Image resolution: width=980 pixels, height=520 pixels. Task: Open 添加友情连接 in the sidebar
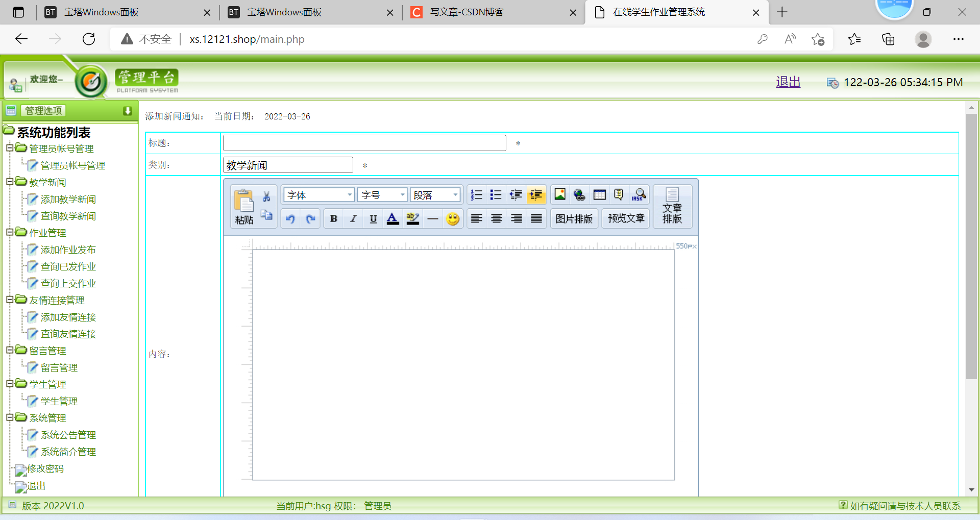[x=68, y=317]
